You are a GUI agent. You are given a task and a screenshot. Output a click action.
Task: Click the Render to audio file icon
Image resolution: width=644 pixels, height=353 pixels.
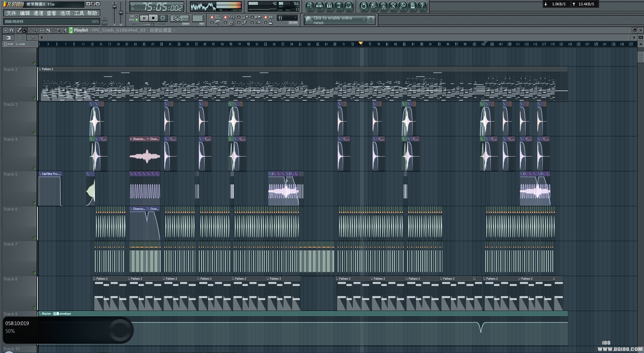[x=383, y=6]
